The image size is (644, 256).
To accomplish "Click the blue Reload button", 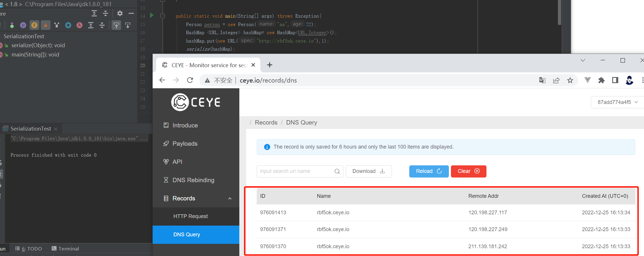I will pyautogui.click(x=429, y=171).
